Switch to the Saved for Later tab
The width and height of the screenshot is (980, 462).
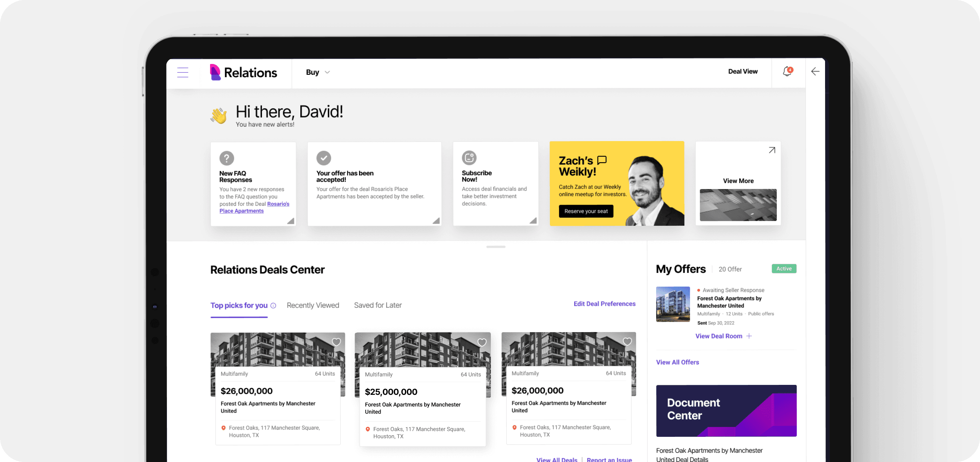point(378,306)
